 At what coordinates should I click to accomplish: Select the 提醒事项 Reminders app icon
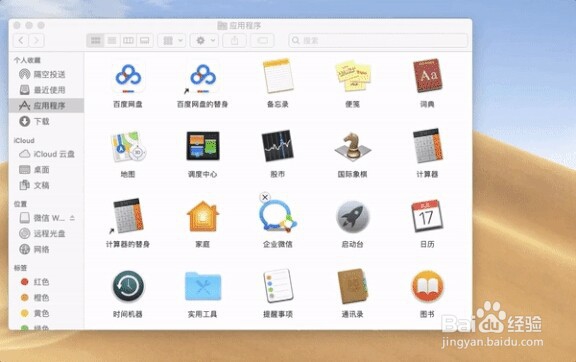tap(278, 286)
